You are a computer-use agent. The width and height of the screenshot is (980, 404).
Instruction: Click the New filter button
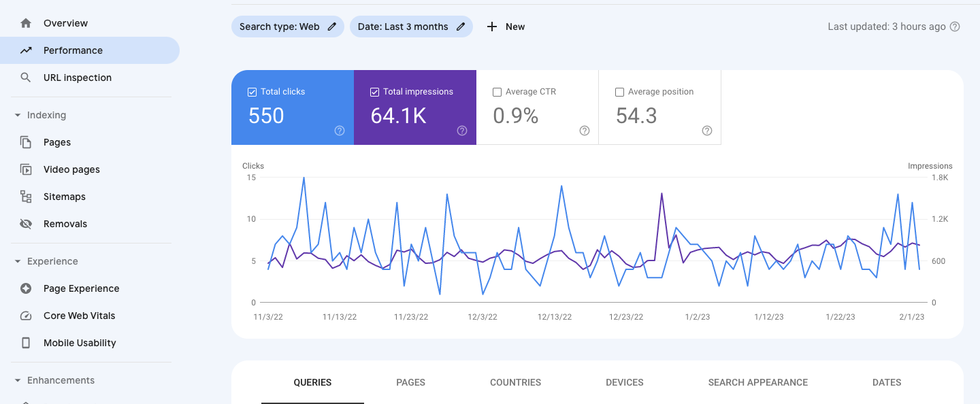[506, 27]
